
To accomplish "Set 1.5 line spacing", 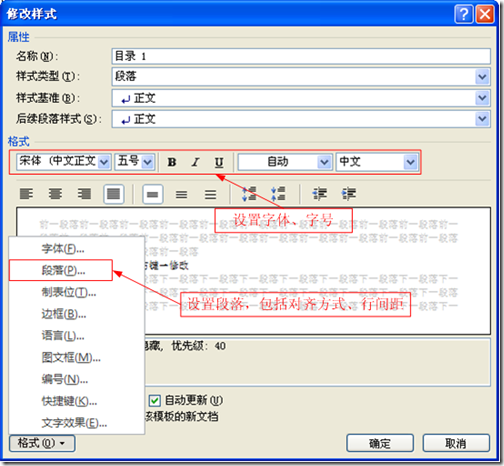I will click(181, 194).
